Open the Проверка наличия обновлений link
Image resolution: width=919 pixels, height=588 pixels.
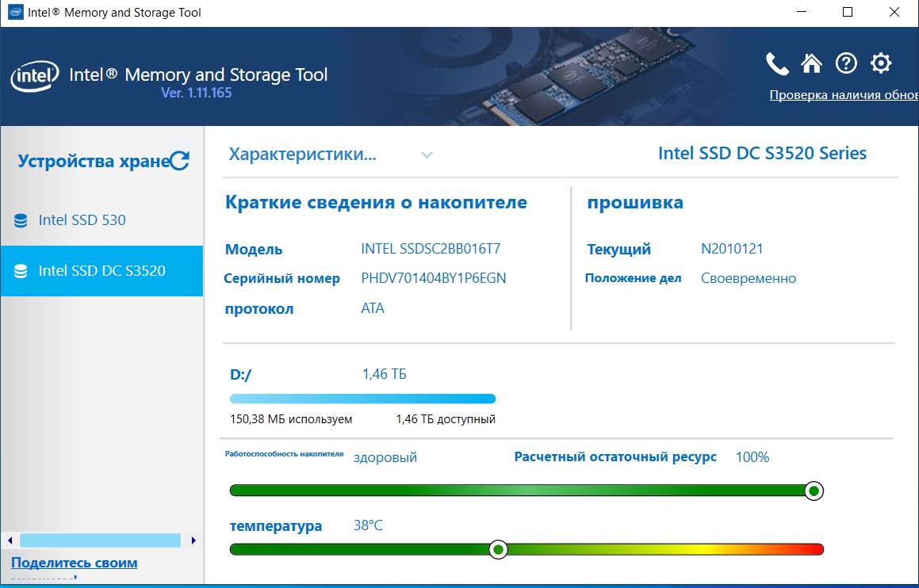click(844, 95)
